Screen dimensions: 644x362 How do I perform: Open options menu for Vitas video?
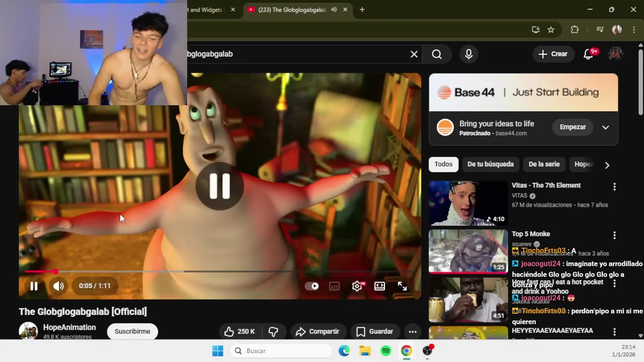(614, 187)
